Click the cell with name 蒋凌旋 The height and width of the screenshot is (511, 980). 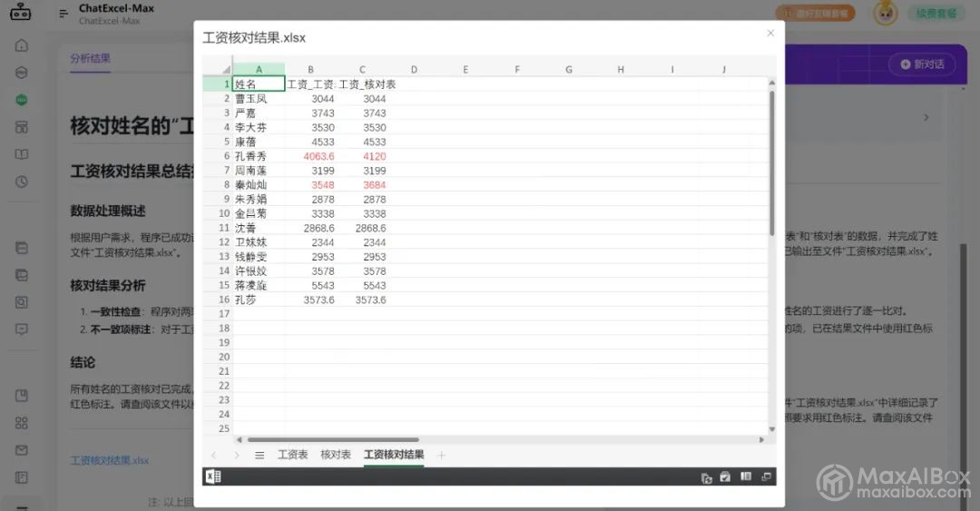(x=259, y=285)
